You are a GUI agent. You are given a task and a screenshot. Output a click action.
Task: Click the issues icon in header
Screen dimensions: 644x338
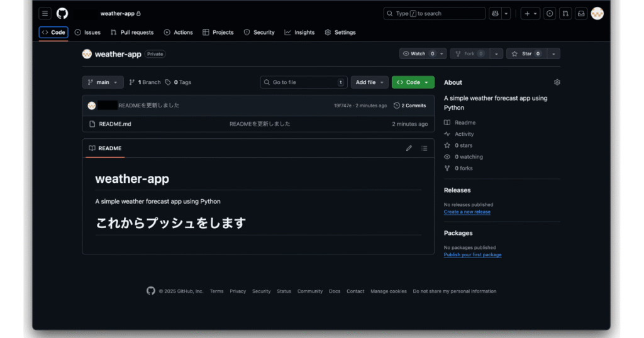550,13
